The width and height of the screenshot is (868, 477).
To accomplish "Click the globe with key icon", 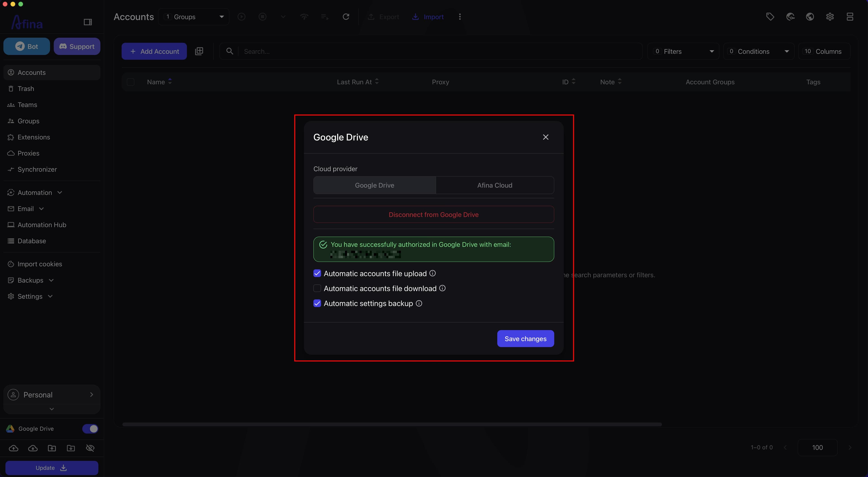I will pyautogui.click(x=790, y=17).
